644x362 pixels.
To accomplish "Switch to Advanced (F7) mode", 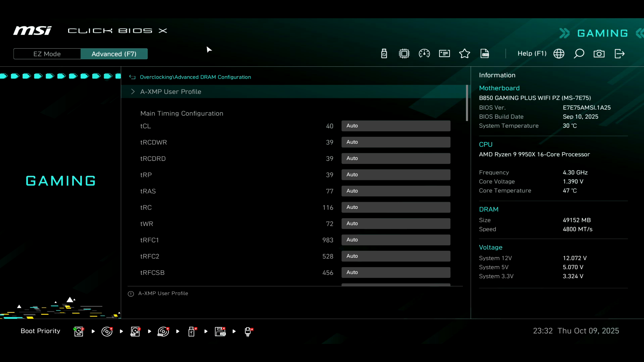I will 114,54.
